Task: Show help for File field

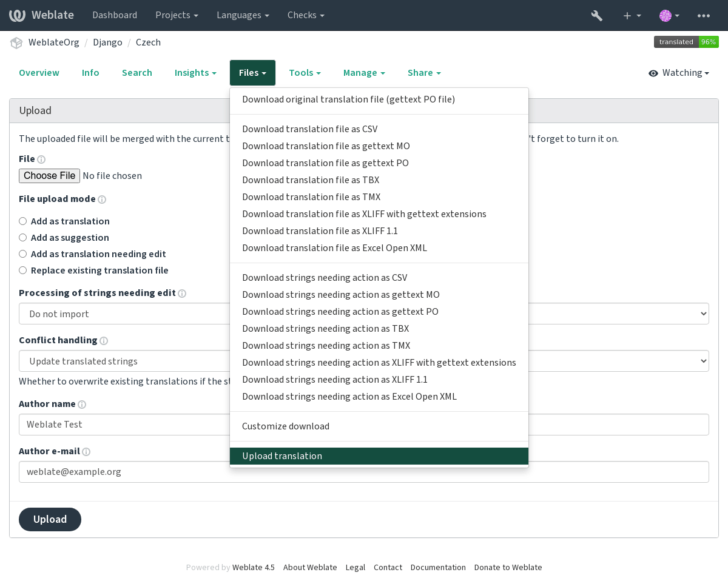Action: click(41, 160)
